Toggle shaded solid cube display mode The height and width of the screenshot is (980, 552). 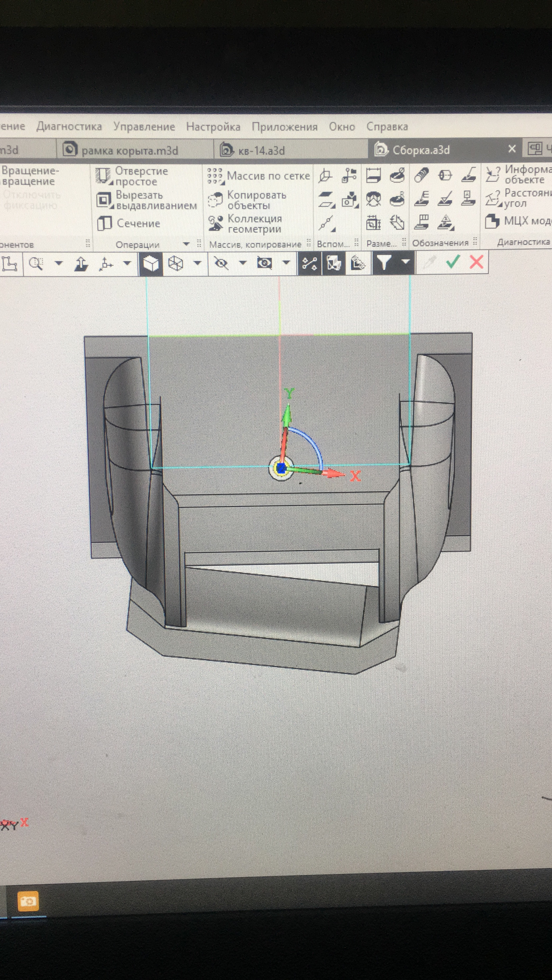pyautogui.click(x=151, y=263)
